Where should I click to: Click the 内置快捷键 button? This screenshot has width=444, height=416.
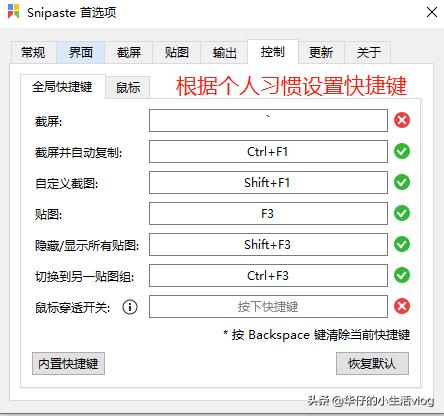[x=68, y=363]
